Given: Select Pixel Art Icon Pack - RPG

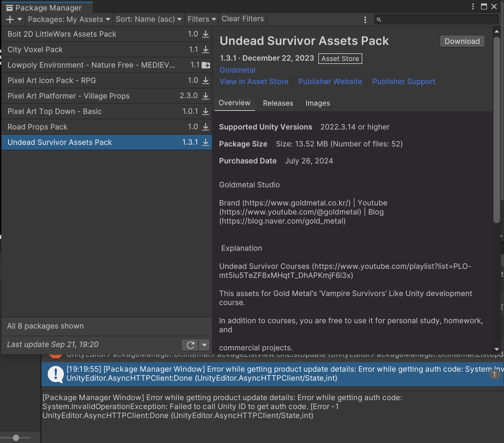Looking at the screenshot, I should [x=107, y=80].
